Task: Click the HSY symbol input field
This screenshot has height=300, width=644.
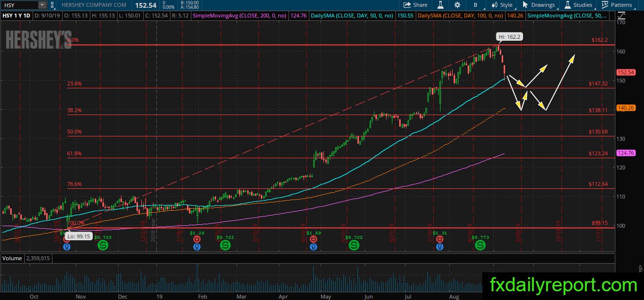Action: coord(19,5)
